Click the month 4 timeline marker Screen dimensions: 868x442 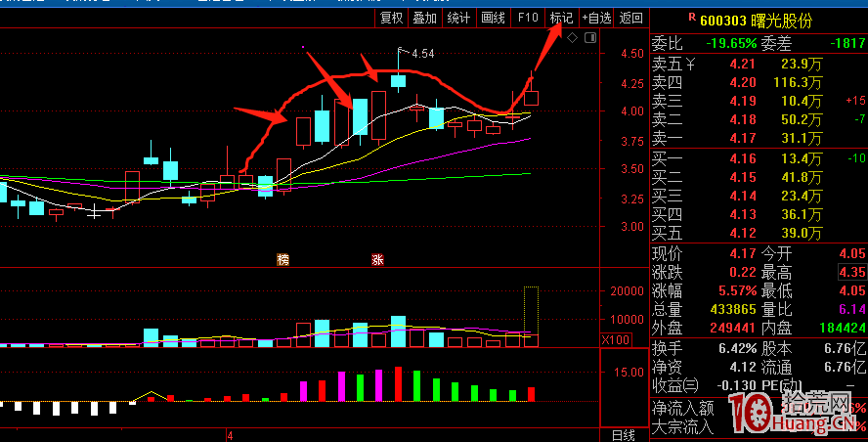tap(230, 436)
